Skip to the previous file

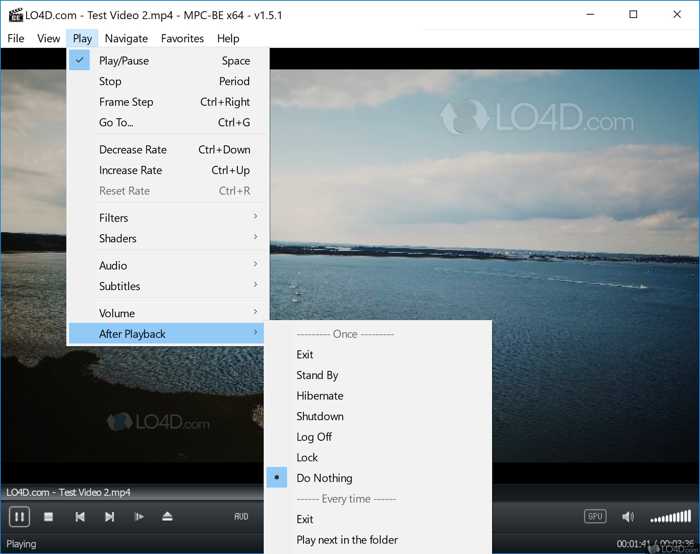click(x=80, y=517)
